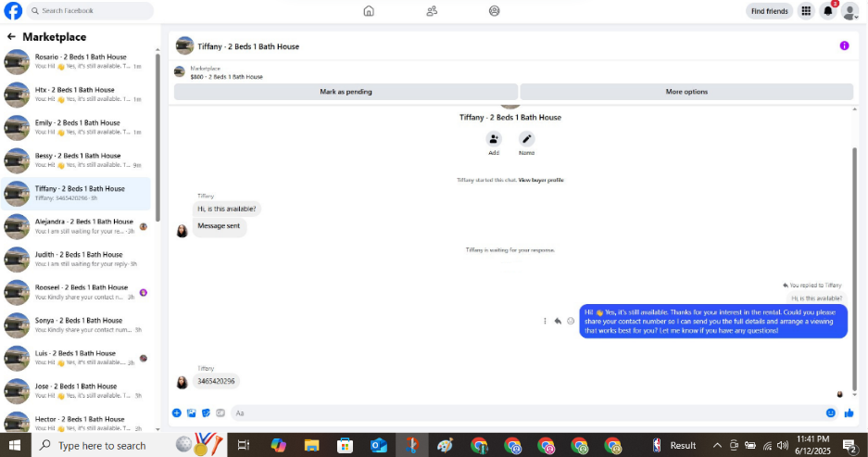Click the More options button
The width and height of the screenshot is (868, 457).
[x=686, y=92]
